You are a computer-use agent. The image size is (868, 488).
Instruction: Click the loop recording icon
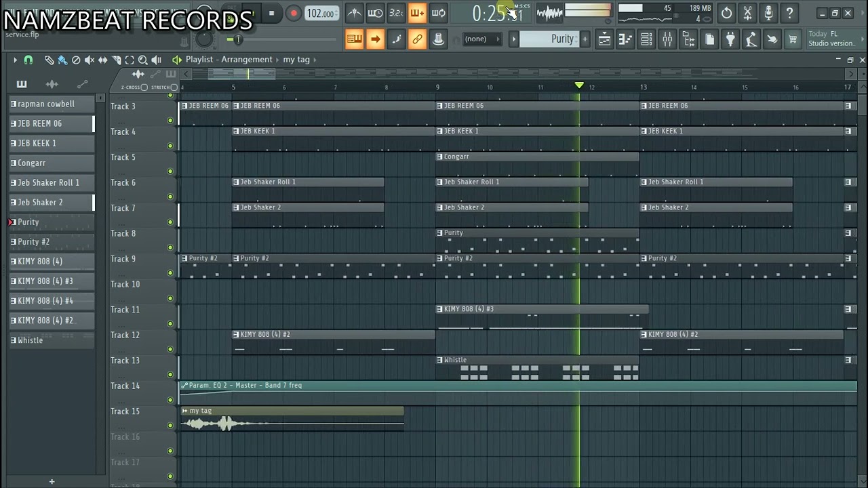[438, 13]
